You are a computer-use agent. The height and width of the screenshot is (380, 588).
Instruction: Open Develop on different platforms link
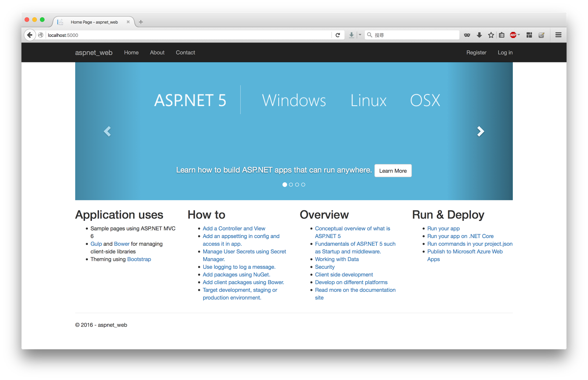pyautogui.click(x=351, y=283)
